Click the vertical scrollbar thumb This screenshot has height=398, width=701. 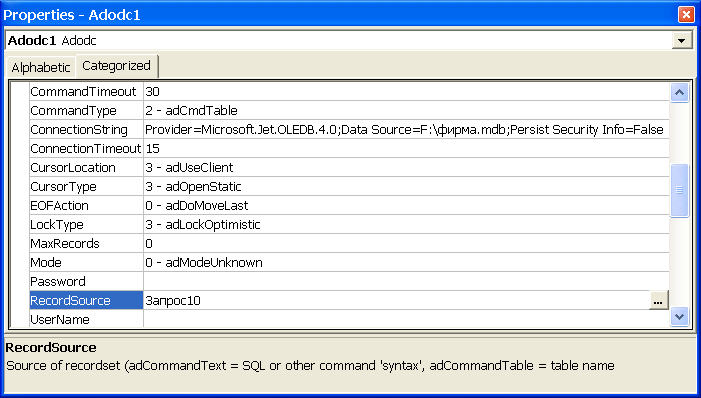(679, 190)
